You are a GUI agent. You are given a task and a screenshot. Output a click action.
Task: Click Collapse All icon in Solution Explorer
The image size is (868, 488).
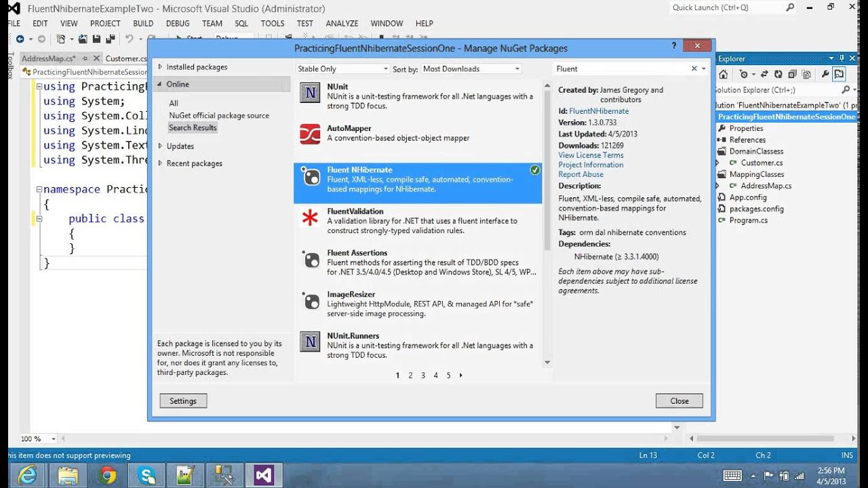(x=792, y=75)
